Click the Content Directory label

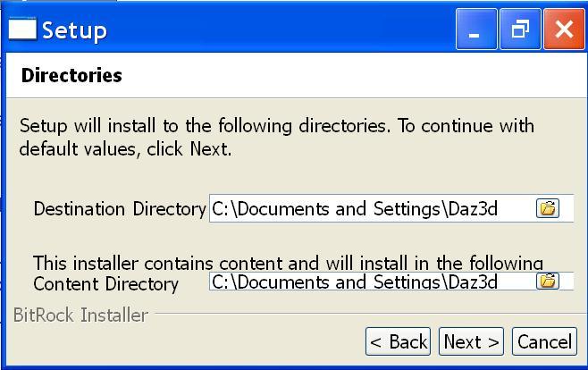pos(105,284)
